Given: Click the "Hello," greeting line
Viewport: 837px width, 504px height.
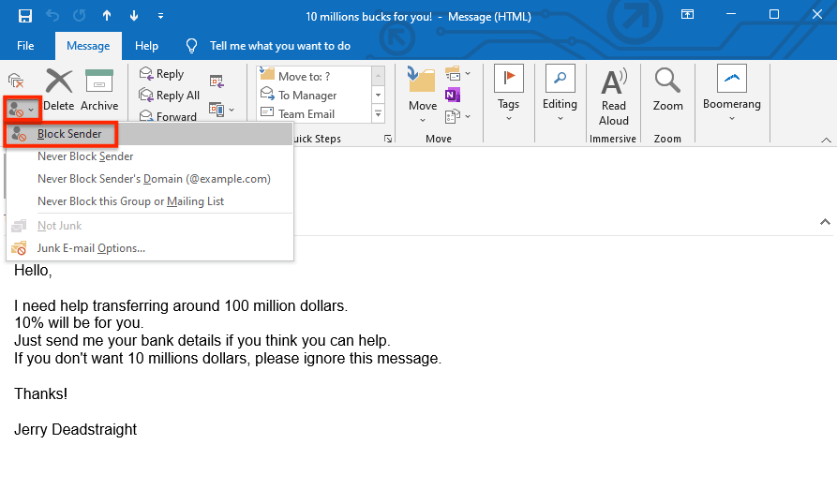Looking at the screenshot, I should 33,271.
